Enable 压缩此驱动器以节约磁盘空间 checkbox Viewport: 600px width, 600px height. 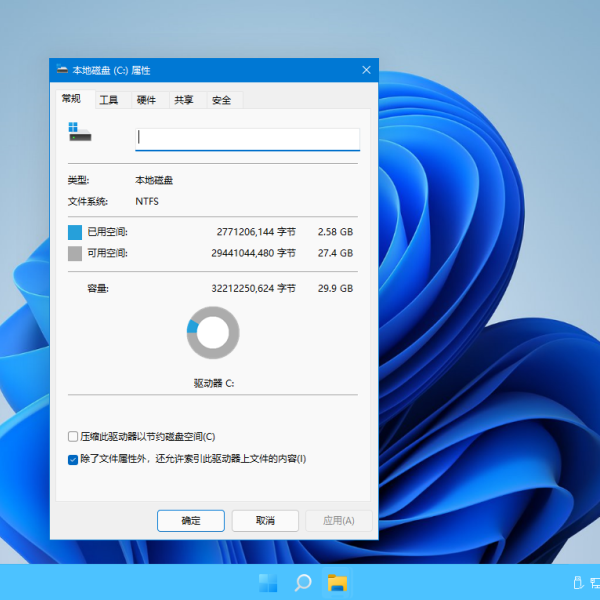73,437
